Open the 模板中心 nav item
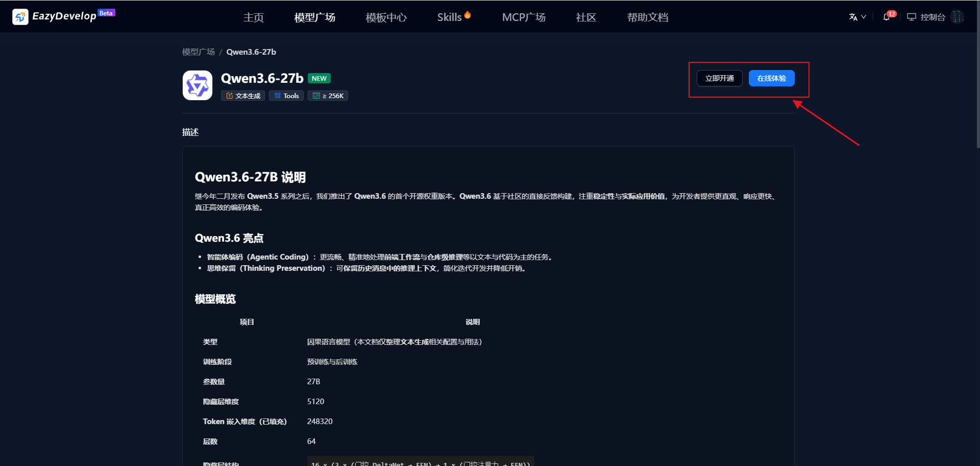Viewport: 980px width, 466px height. click(386, 17)
